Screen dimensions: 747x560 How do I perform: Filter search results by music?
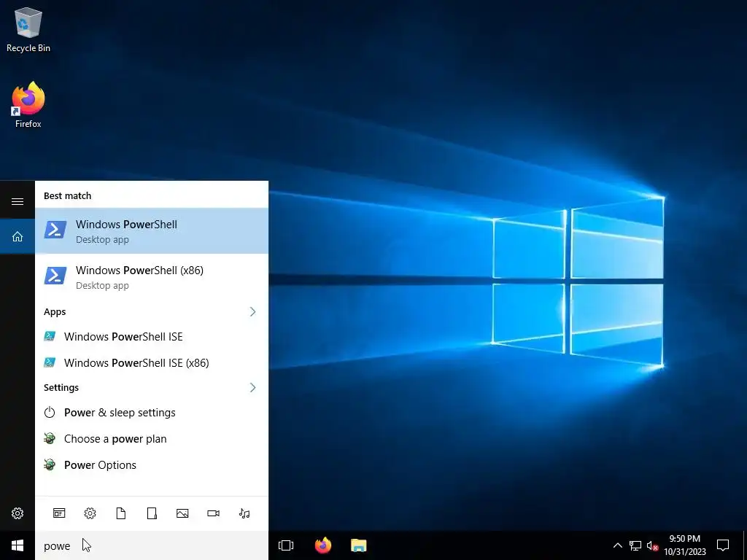pos(244,513)
